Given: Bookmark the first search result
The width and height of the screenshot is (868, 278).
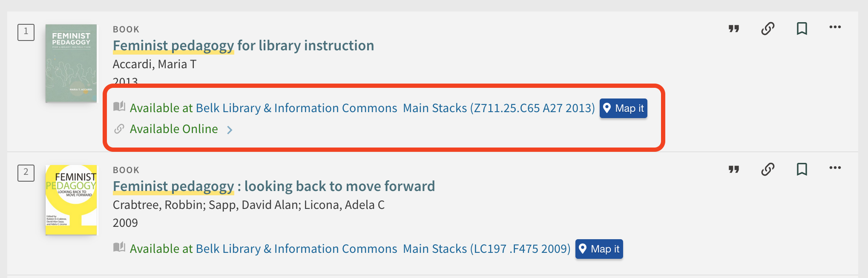Looking at the screenshot, I should pyautogui.click(x=802, y=29).
